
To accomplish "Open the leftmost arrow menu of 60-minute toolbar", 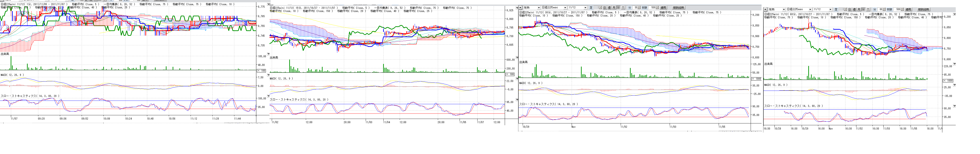I will tap(765, 10).
